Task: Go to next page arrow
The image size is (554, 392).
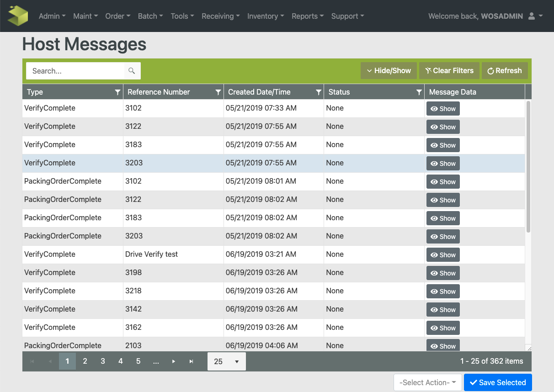Action: [x=174, y=361]
